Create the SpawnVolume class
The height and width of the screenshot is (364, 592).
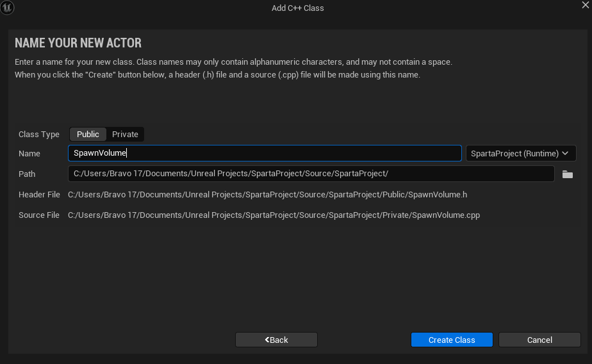[452, 340]
